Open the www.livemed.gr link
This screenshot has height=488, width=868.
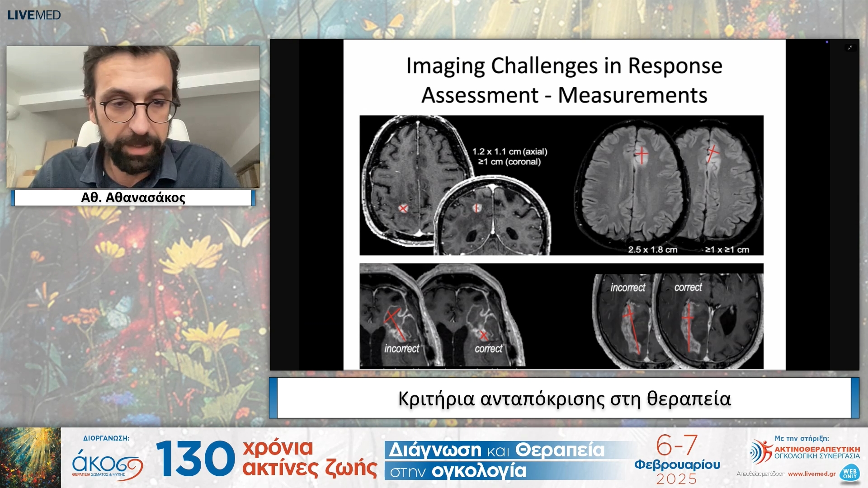pos(811,474)
